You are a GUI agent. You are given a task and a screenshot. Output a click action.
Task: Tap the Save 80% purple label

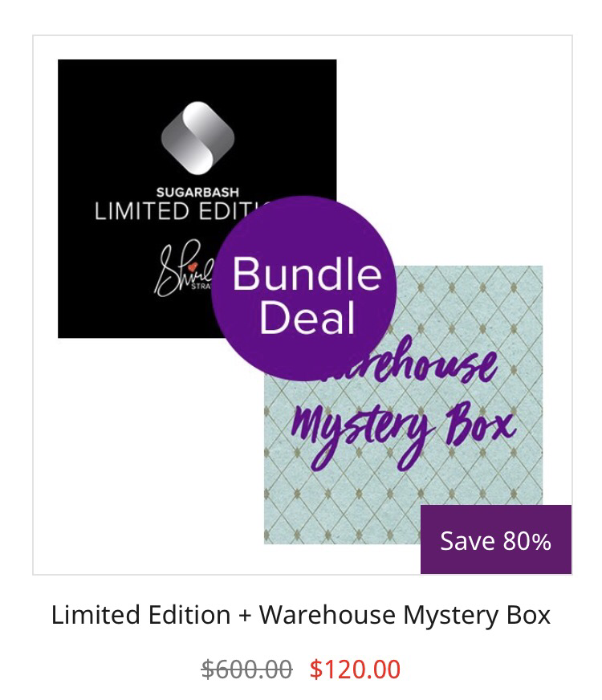point(496,539)
